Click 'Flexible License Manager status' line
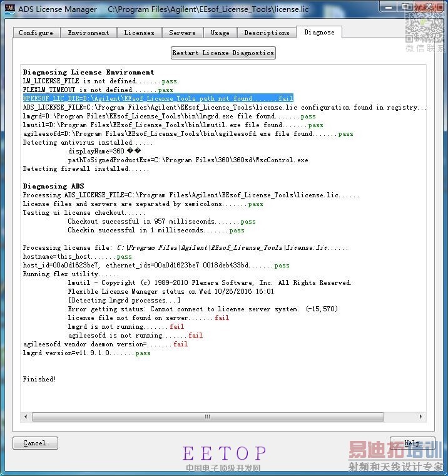The height and width of the screenshot is (476, 448). 171,292
